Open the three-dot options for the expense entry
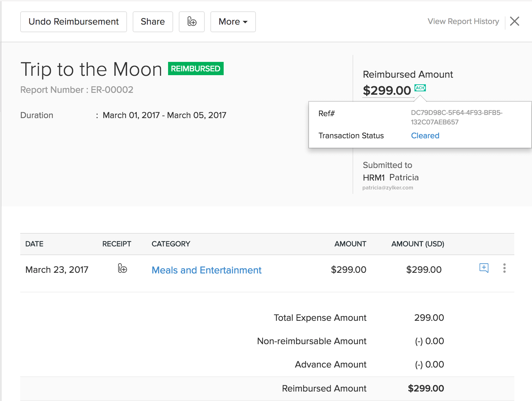Image resolution: width=532 pixels, height=401 pixels. pyautogui.click(x=505, y=269)
